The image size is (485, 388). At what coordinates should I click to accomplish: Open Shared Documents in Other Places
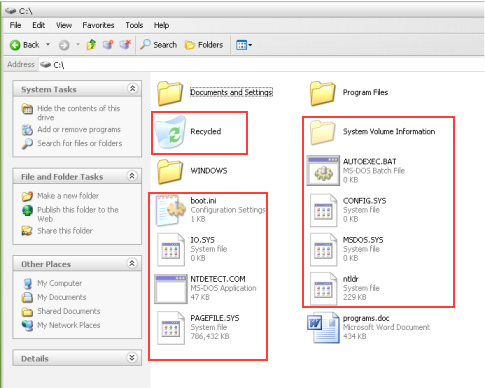coord(69,311)
